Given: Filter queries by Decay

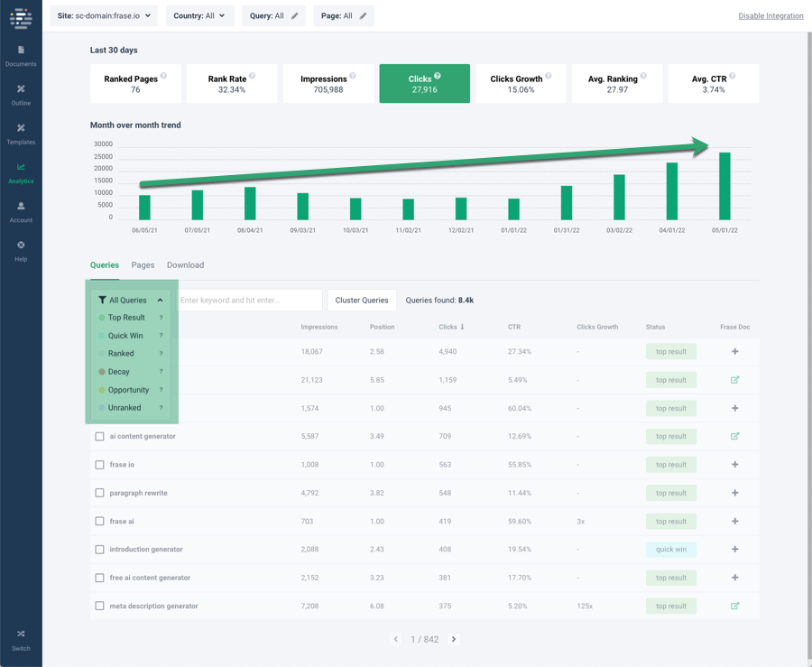Looking at the screenshot, I should (118, 372).
